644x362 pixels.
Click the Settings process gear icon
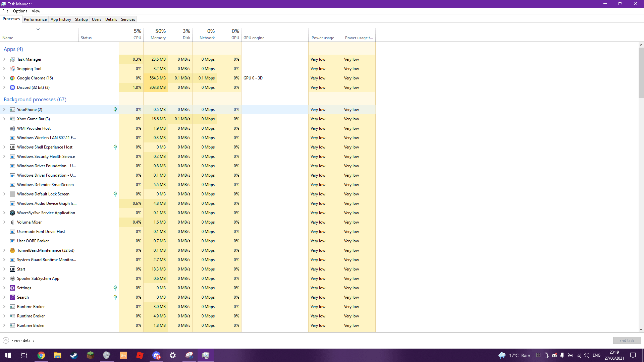coord(12,288)
